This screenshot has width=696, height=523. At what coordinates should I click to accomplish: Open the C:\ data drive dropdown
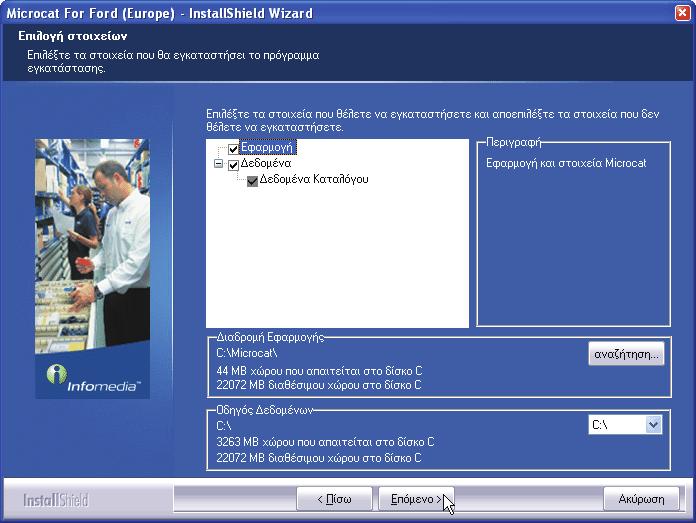653,425
